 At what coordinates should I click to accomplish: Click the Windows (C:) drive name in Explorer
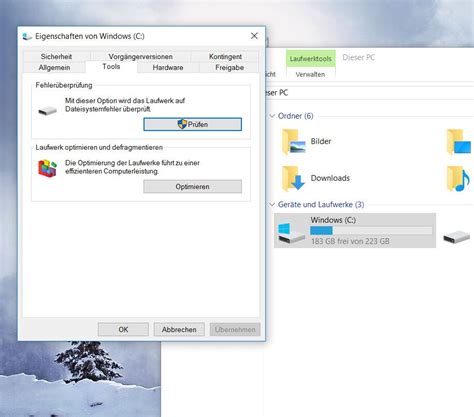pyautogui.click(x=333, y=220)
